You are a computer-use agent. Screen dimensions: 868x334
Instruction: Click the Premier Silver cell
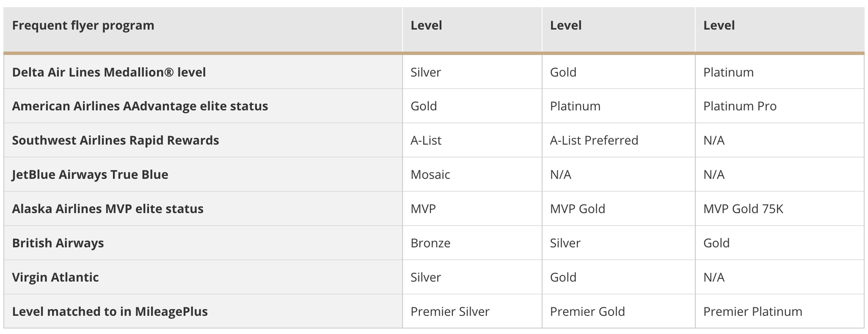450,312
